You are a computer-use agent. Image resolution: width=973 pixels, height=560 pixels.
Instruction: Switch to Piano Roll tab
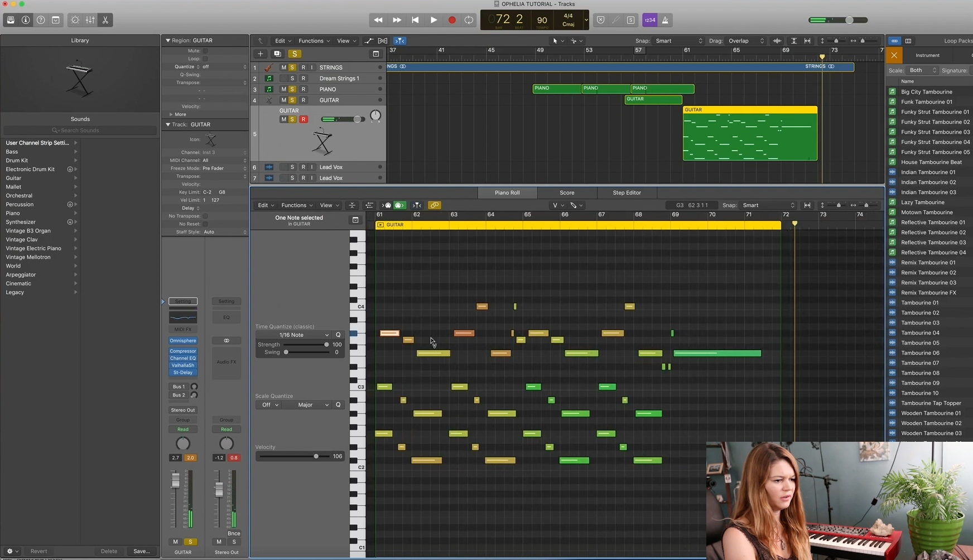507,193
